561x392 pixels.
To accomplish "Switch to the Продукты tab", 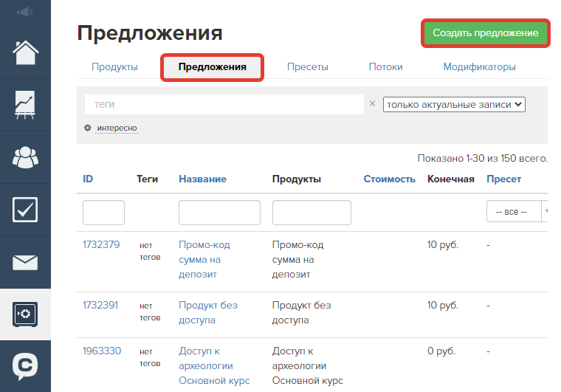I will pyautogui.click(x=114, y=67).
